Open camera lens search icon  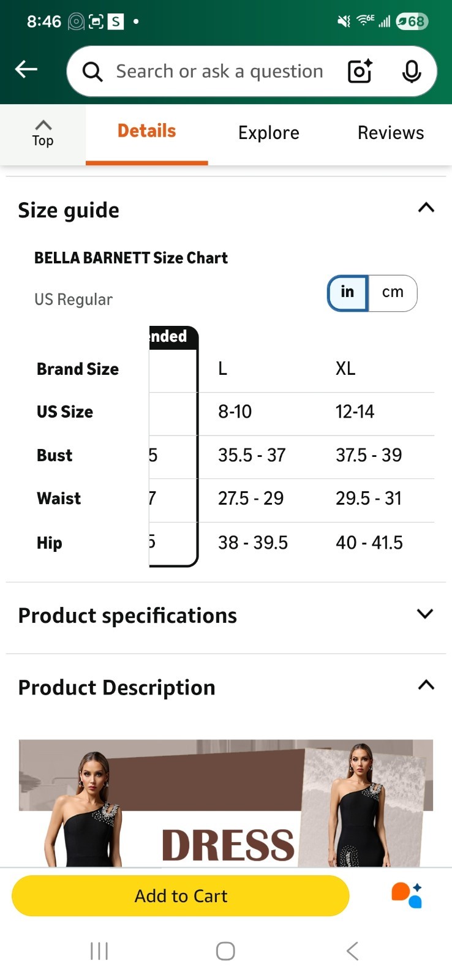pos(360,71)
